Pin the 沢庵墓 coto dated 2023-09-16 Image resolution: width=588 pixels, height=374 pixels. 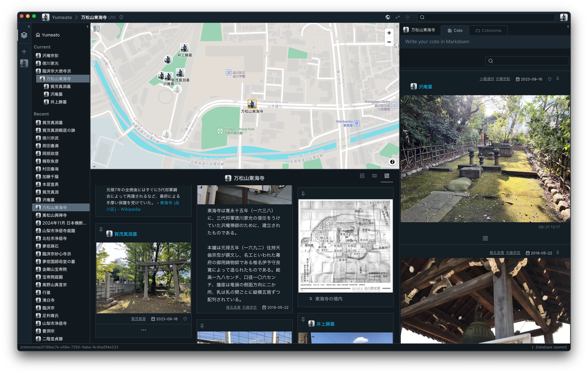[x=558, y=79]
